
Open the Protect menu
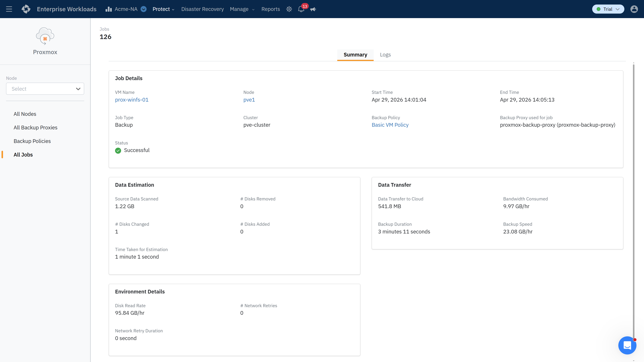coord(163,9)
